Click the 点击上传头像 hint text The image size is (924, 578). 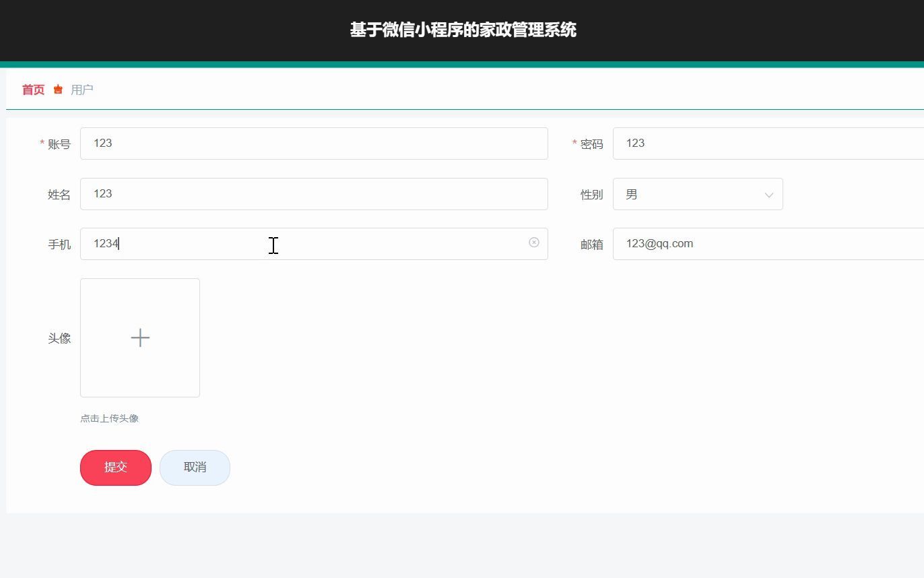[x=109, y=418]
